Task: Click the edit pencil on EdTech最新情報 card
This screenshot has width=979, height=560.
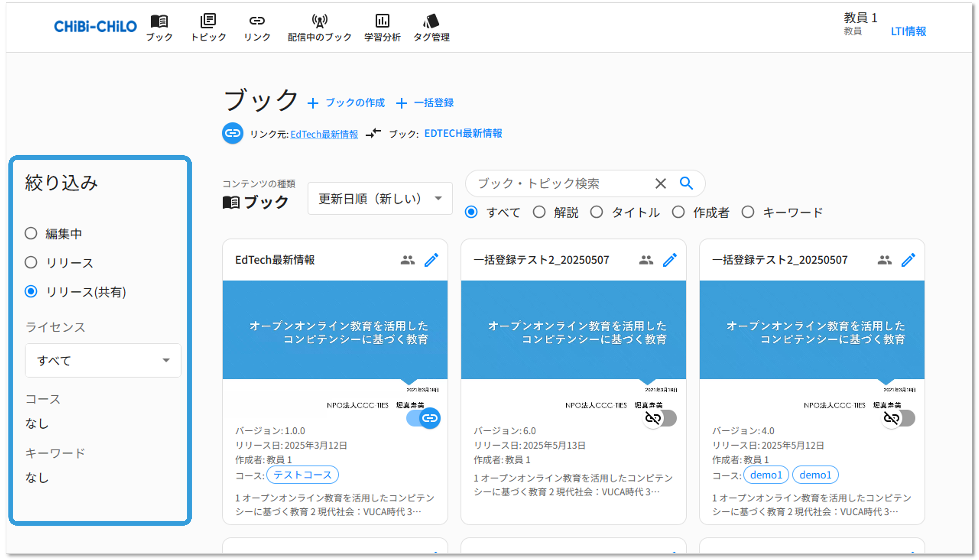Action: coord(431,260)
